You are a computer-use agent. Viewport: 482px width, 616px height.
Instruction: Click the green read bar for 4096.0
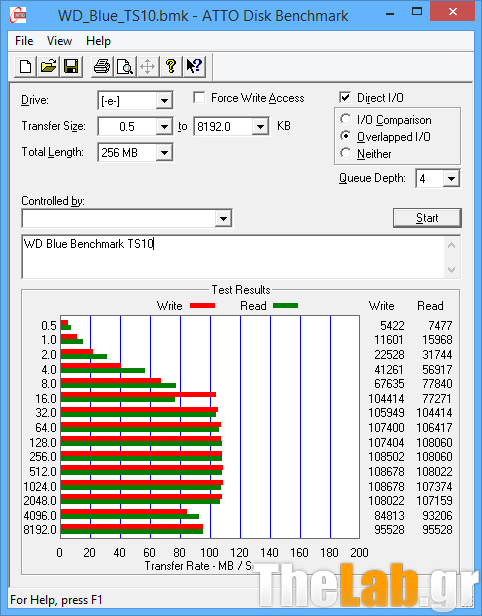point(130,517)
